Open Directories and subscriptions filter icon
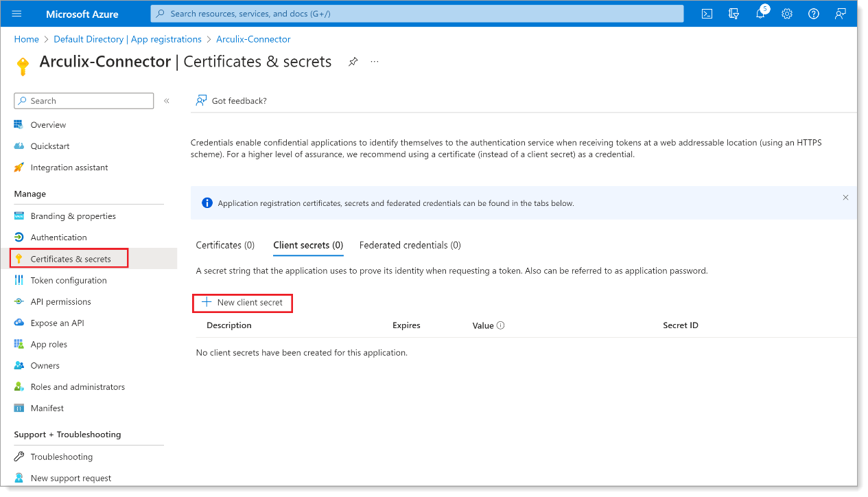 point(734,14)
